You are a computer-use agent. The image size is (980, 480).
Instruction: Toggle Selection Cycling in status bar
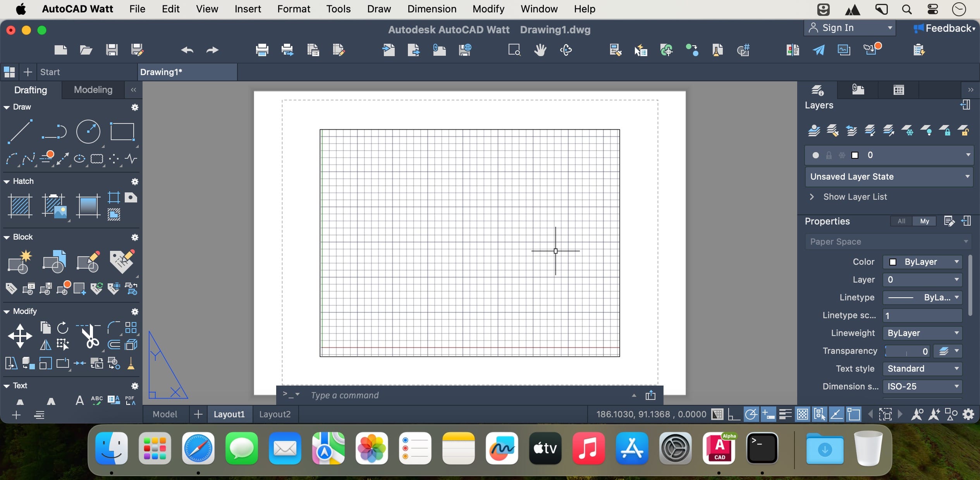point(820,414)
